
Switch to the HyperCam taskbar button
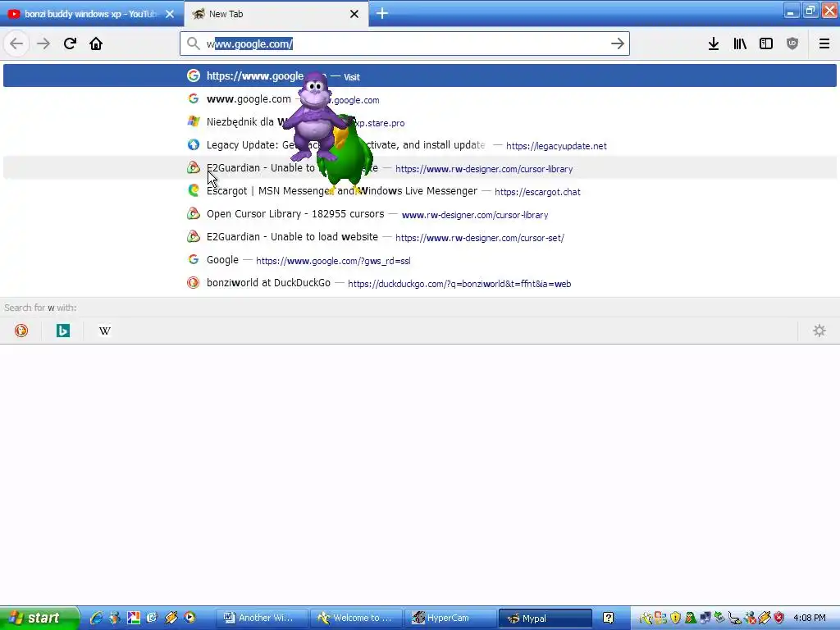450,618
